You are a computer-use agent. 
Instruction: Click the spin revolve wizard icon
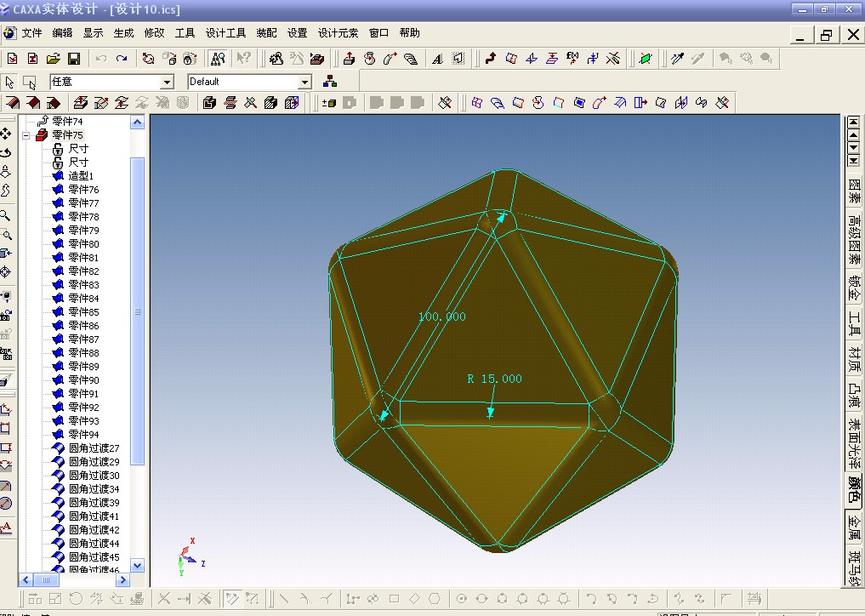coord(370,59)
